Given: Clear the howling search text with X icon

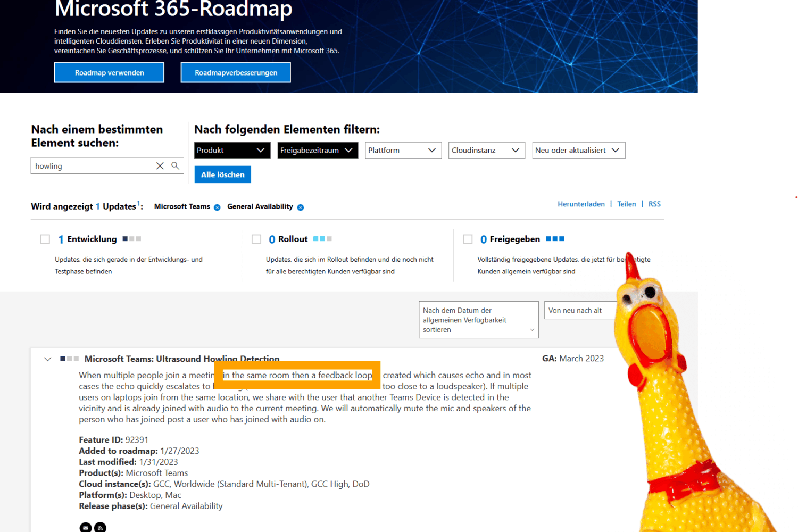Looking at the screenshot, I should point(160,166).
